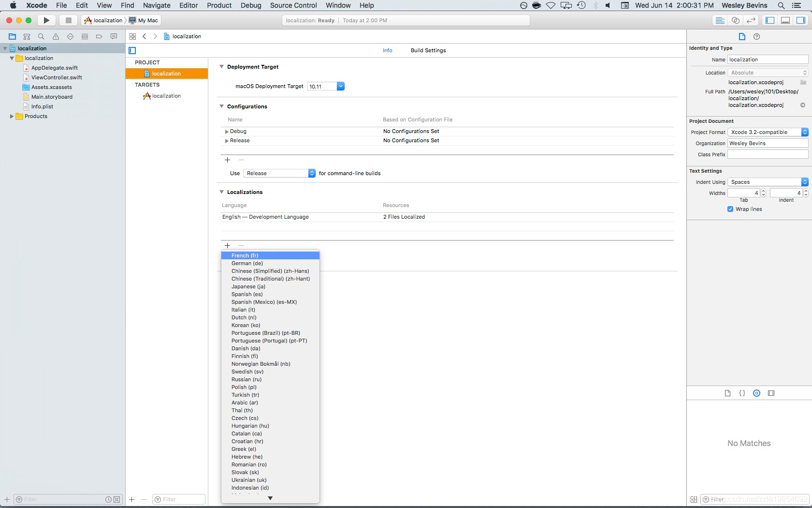Open the Source Control menu
Image resolution: width=812 pixels, height=508 pixels.
click(293, 5)
